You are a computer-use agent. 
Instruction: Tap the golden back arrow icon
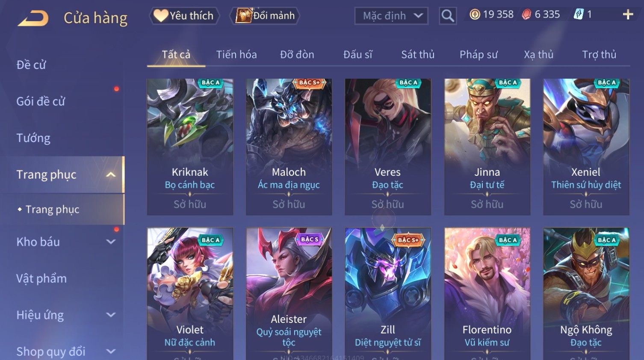tap(33, 18)
